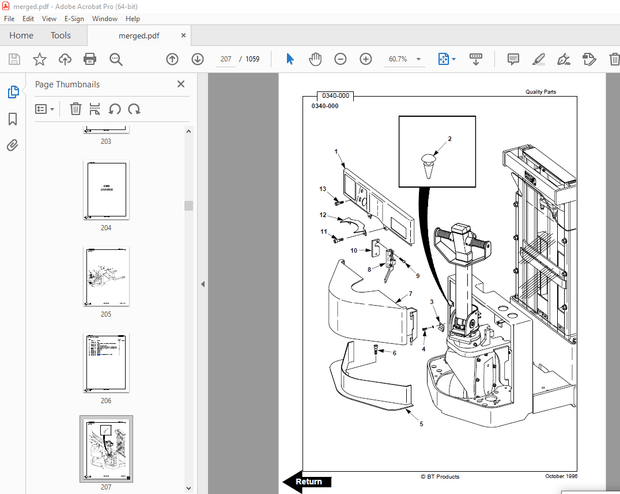620x494 pixels.
Task: Open the Help menu
Action: 133,19
